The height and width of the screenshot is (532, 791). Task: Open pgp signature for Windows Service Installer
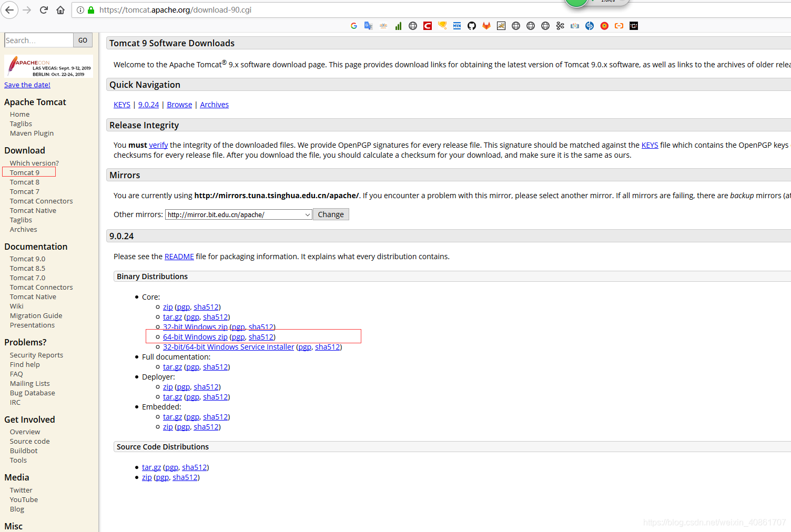[x=305, y=347]
